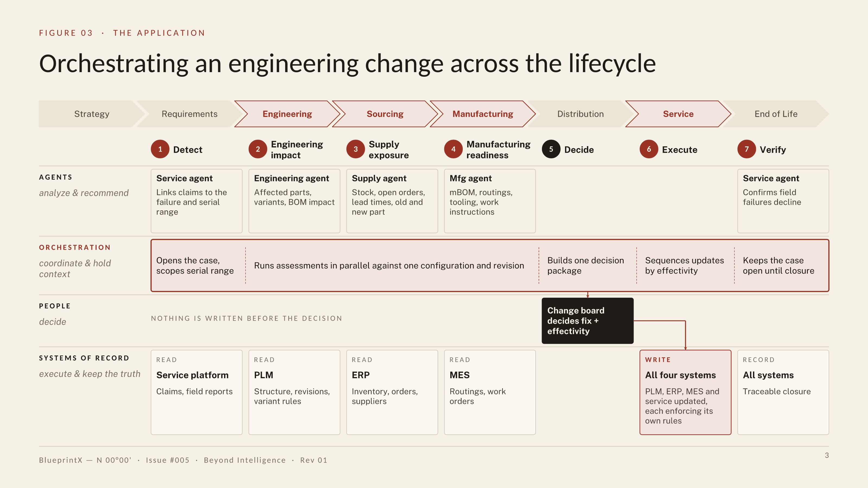The image size is (868, 488).
Task: Click the step 2 Engineering impact circle
Action: tap(258, 149)
